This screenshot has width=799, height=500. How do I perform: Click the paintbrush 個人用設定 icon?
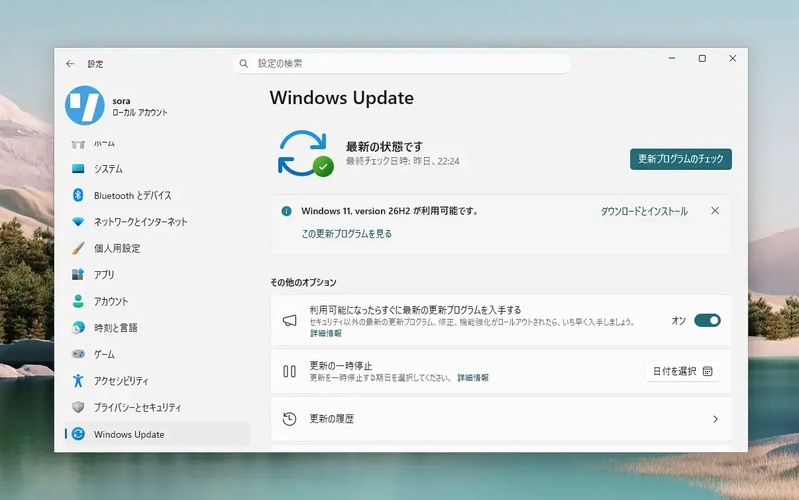(78, 248)
